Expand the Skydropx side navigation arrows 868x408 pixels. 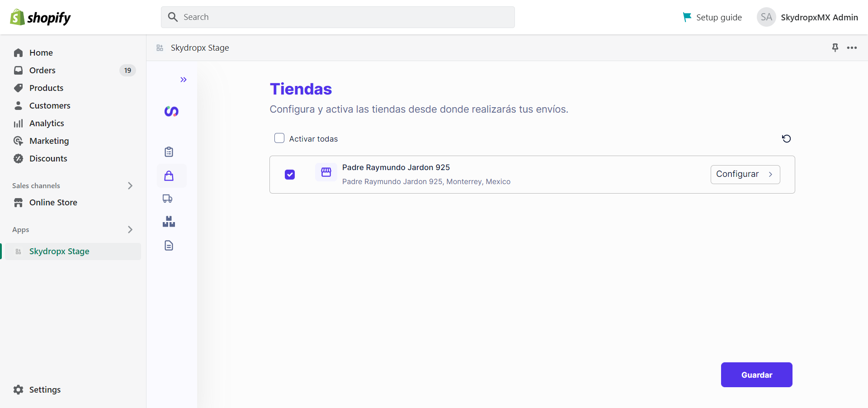pyautogui.click(x=184, y=80)
